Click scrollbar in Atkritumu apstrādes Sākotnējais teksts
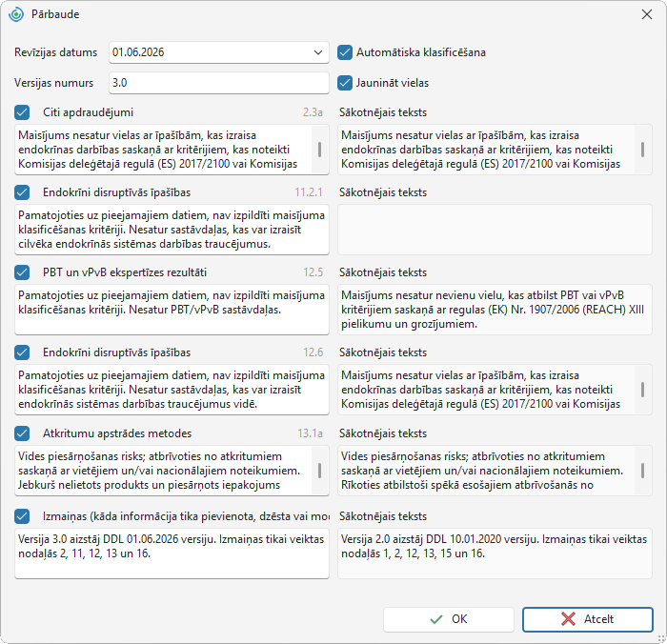 642,471
